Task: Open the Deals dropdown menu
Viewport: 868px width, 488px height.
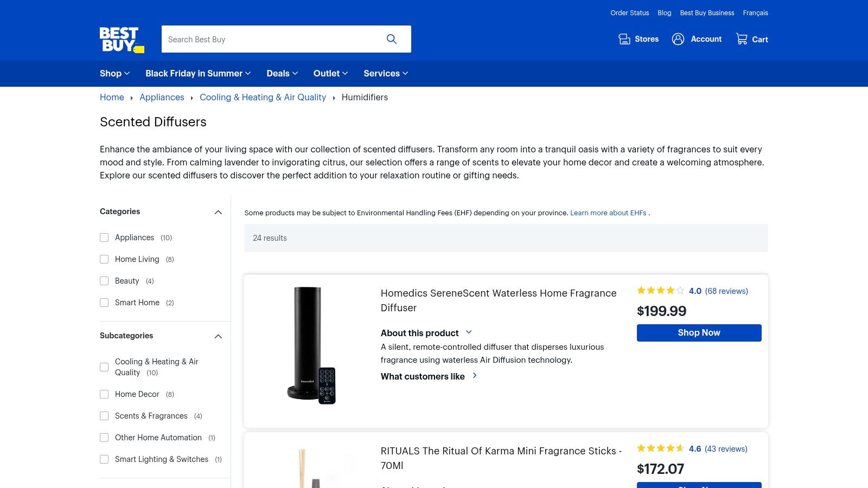Action: (x=282, y=73)
